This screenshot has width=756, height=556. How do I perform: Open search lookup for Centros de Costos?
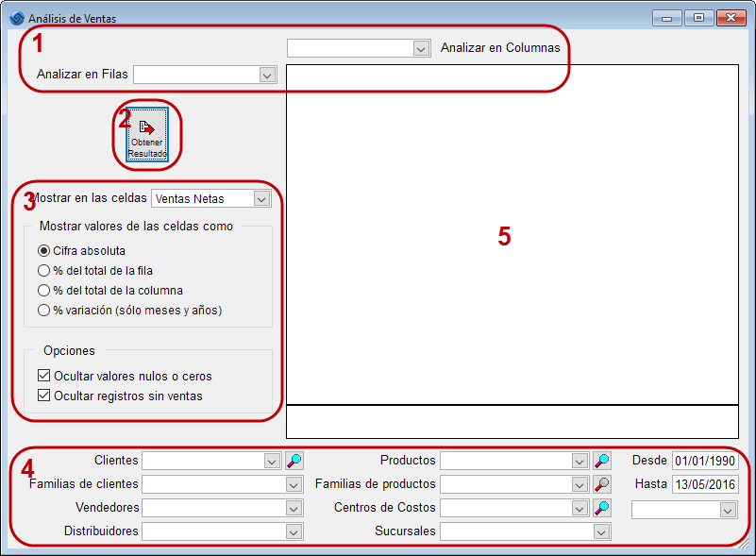(x=602, y=508)
